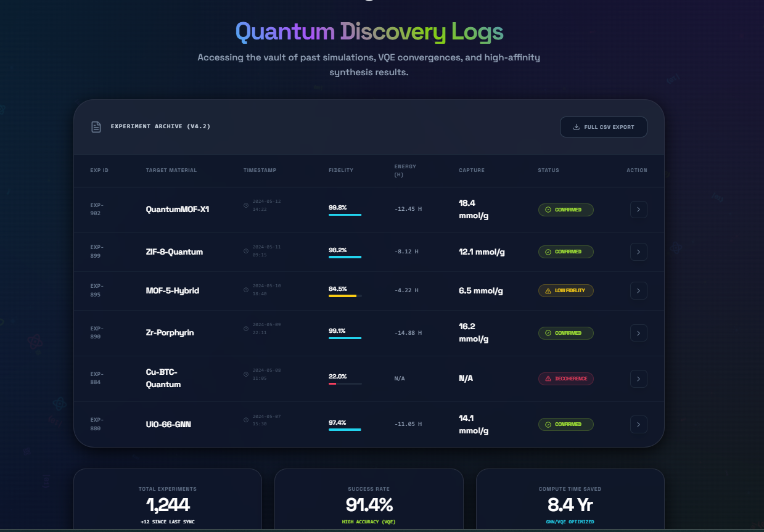Click the Confirmed badge for ZIF-8-Quantum

(565, 252)
